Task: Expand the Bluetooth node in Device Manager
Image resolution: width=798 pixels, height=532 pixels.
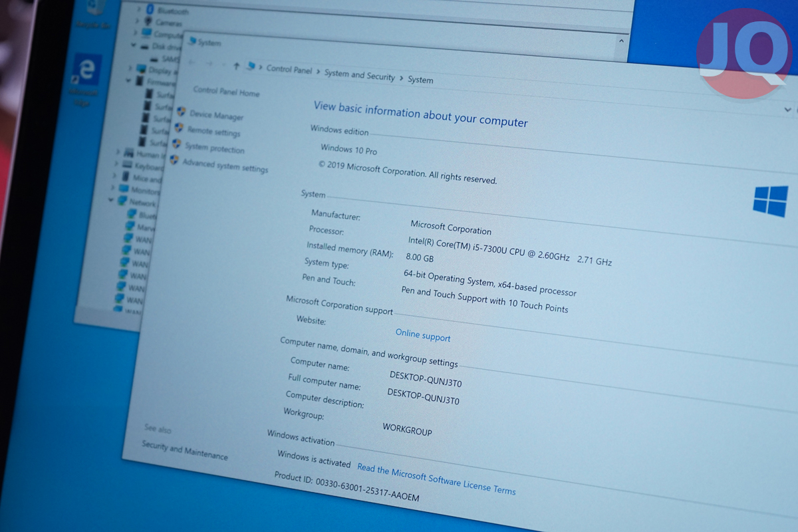Action: 139,9
